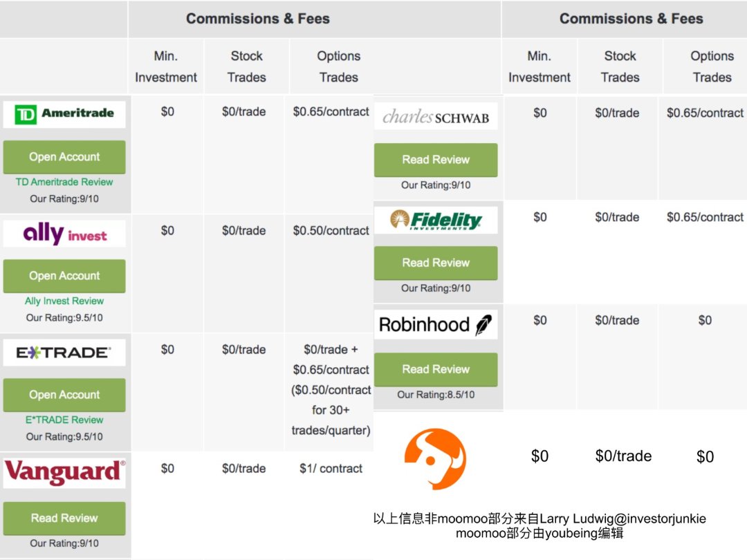Follow the E*TRADE Review link
Viewport: 747px width, 560px height.
click(64, 420)
